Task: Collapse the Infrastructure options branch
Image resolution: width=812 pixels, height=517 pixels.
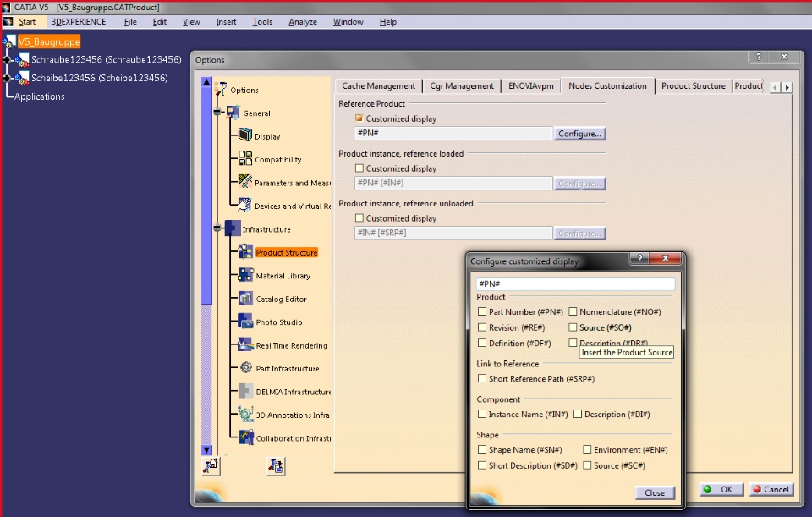Action: [217, 228]
